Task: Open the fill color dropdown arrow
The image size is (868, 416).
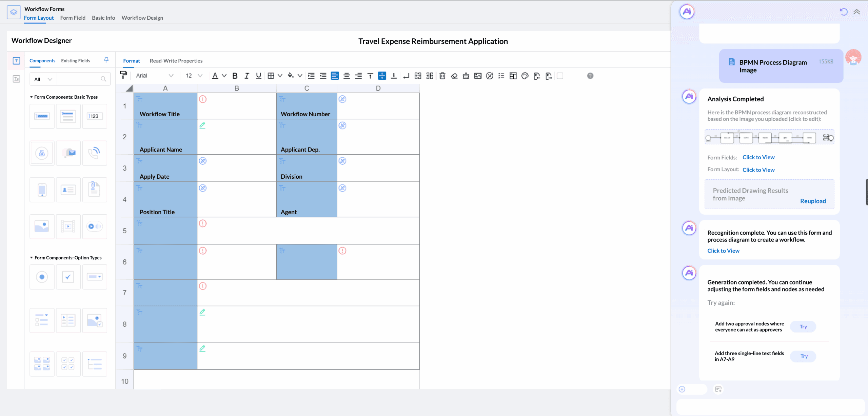Action: tap(300, 76)
